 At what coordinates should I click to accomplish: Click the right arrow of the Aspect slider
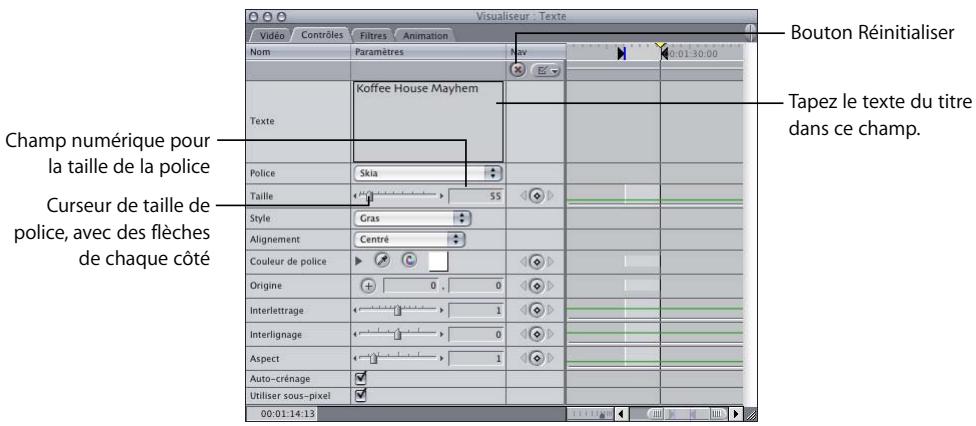[x=442, y=359]
